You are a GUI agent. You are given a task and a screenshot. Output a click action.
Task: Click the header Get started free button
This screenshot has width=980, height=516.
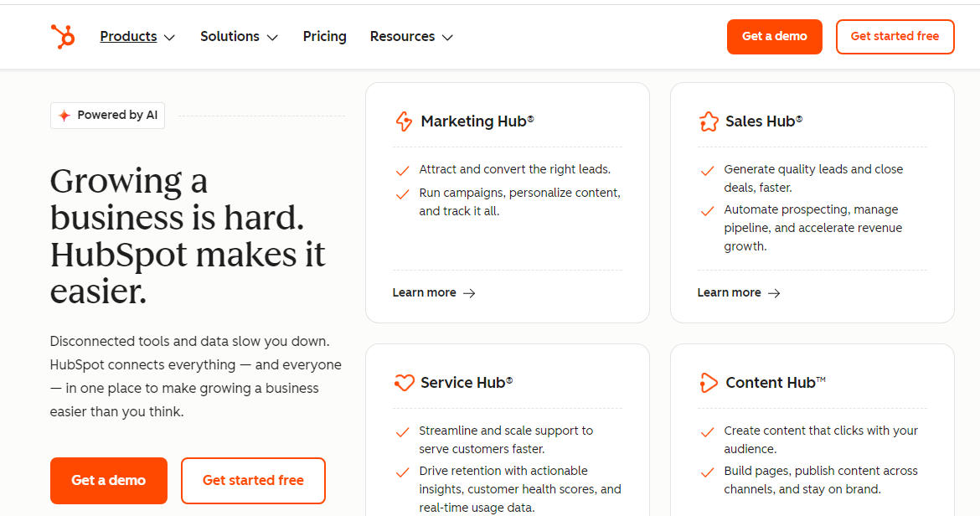[895, 37]
